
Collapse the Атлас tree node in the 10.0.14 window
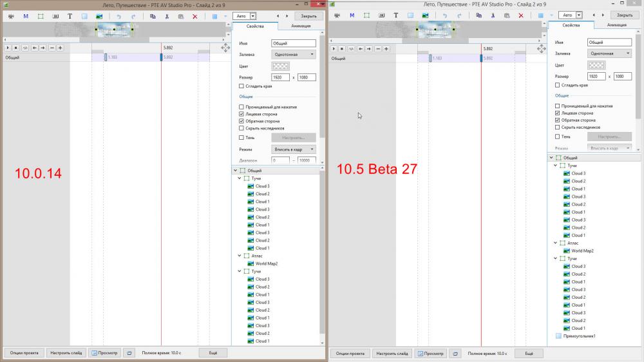tap(240, 256)
